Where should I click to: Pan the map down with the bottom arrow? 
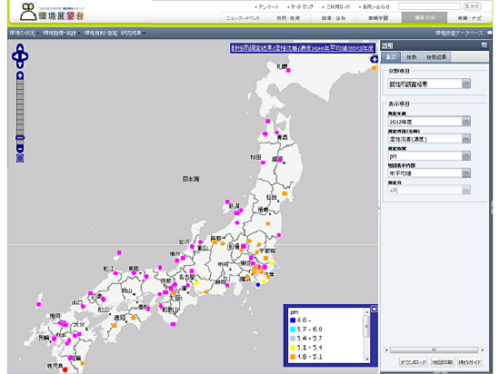point(20,65)
